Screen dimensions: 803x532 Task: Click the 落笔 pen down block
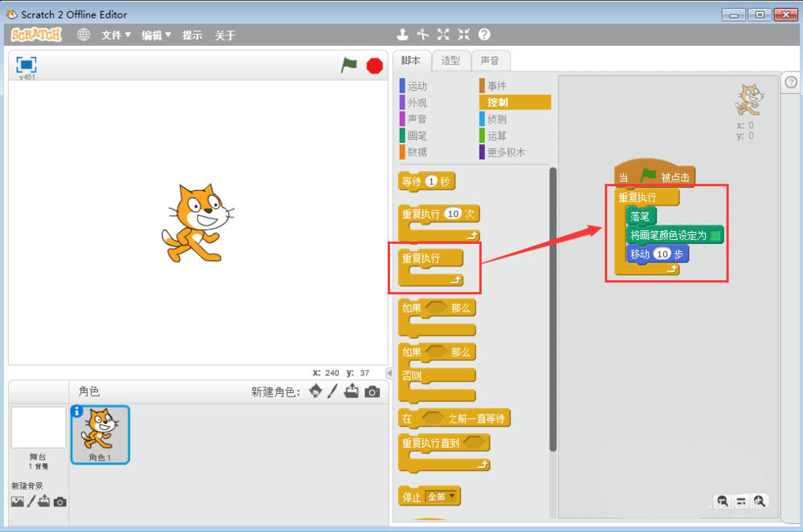point(641,217)
